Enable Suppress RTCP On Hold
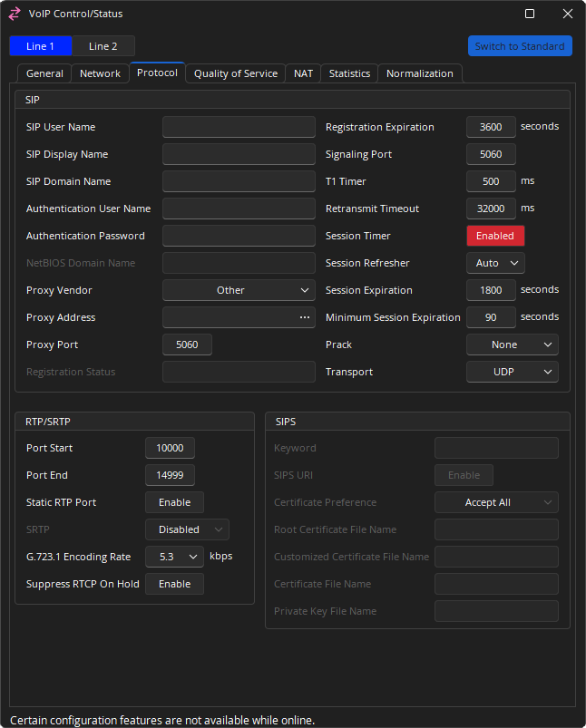Screen dimensions: 586x728 point(174,584)
